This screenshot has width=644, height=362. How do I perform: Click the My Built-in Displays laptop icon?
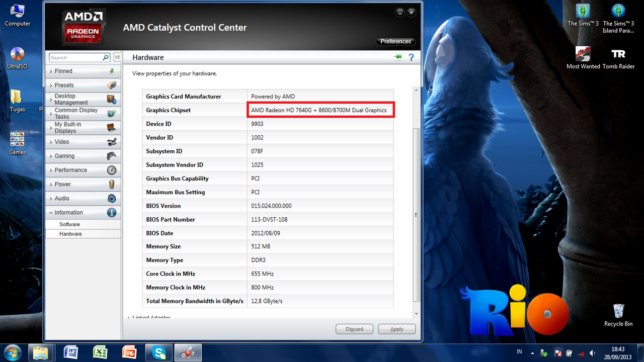pos(112,128)
